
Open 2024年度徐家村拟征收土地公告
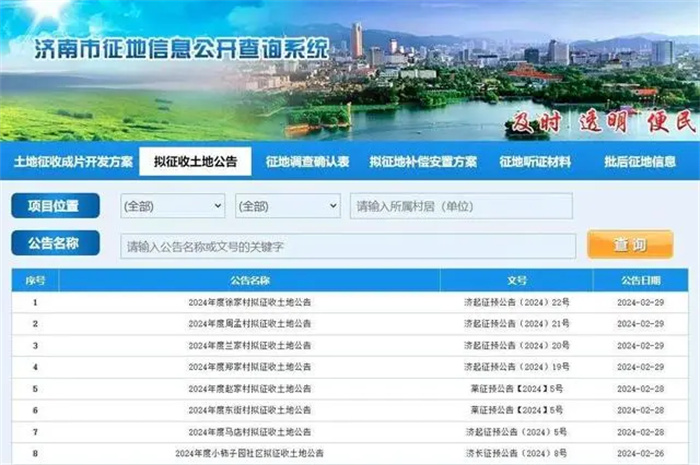[x=250, y=302]
